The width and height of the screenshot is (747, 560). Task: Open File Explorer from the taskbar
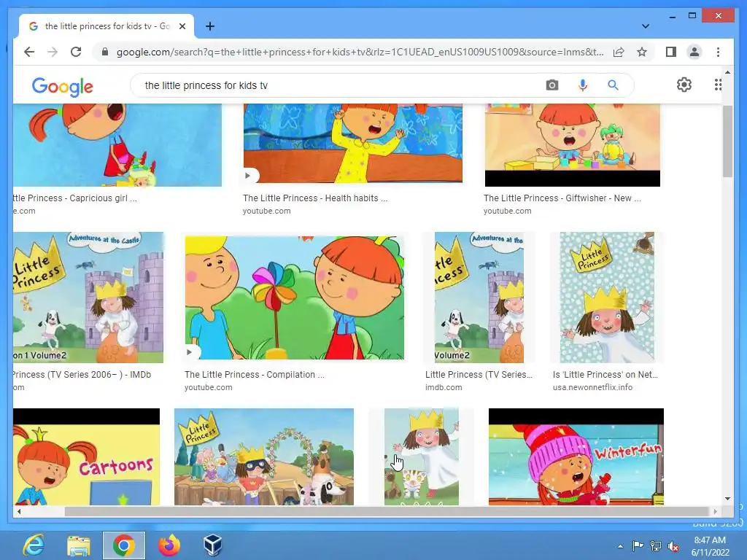(x=79, y=545)
